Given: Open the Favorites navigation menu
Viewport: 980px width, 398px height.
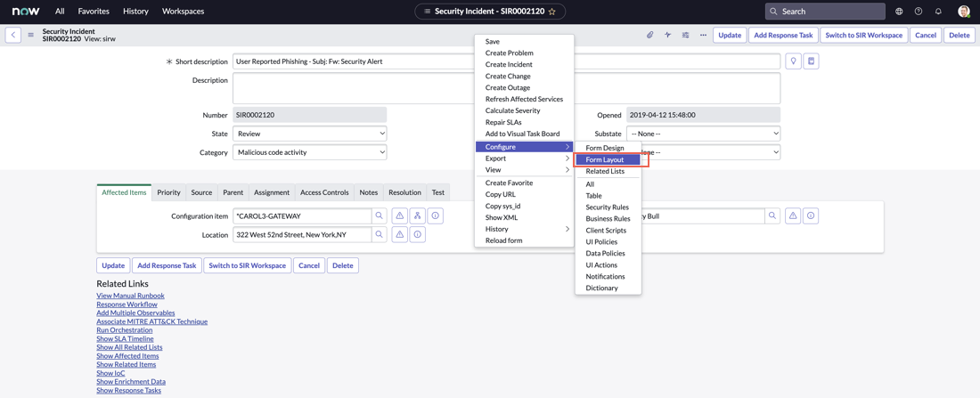Looking at the screenshot, I should point(94,12).
